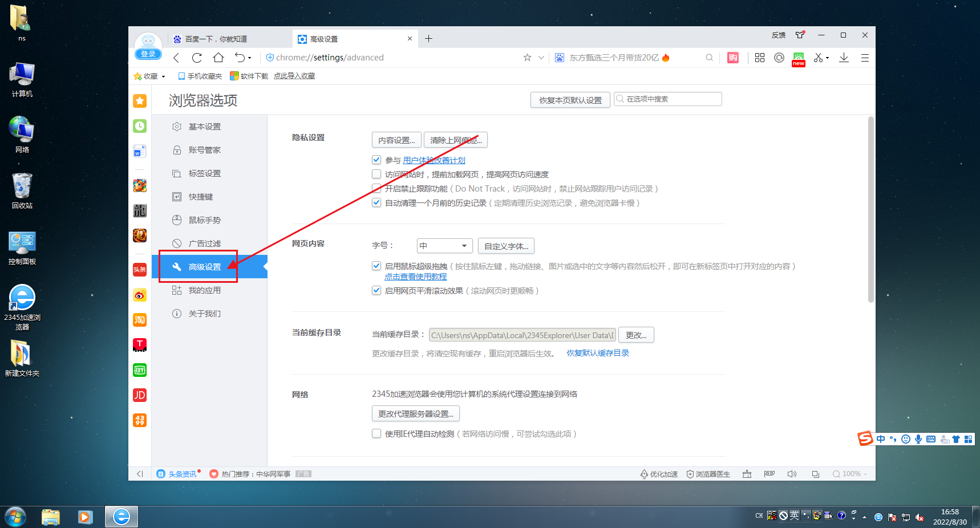Toggle 自动清理一个月前的历史记录 checkbox
This screenshot has width=980, height=528.
376,202
